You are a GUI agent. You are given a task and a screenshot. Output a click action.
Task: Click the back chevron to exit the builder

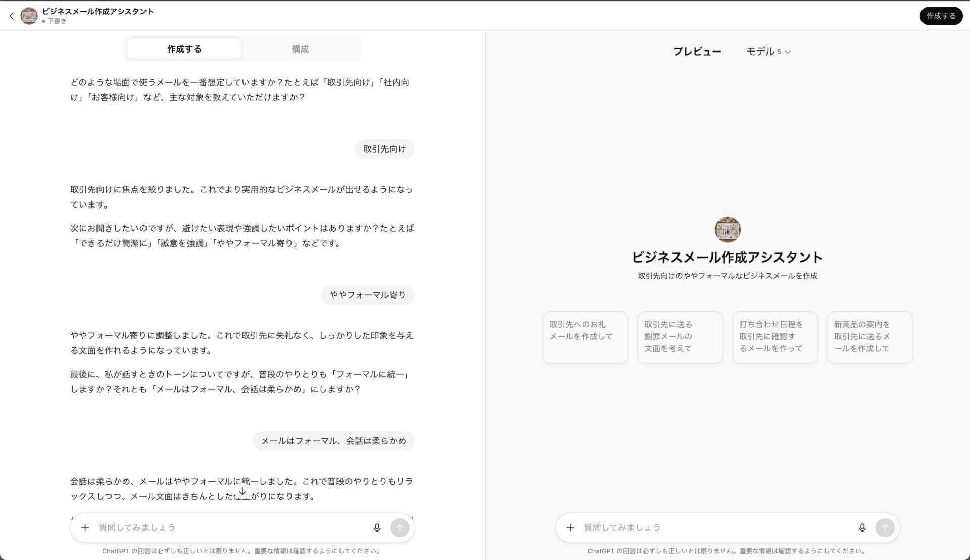click(x=11, y=16)
